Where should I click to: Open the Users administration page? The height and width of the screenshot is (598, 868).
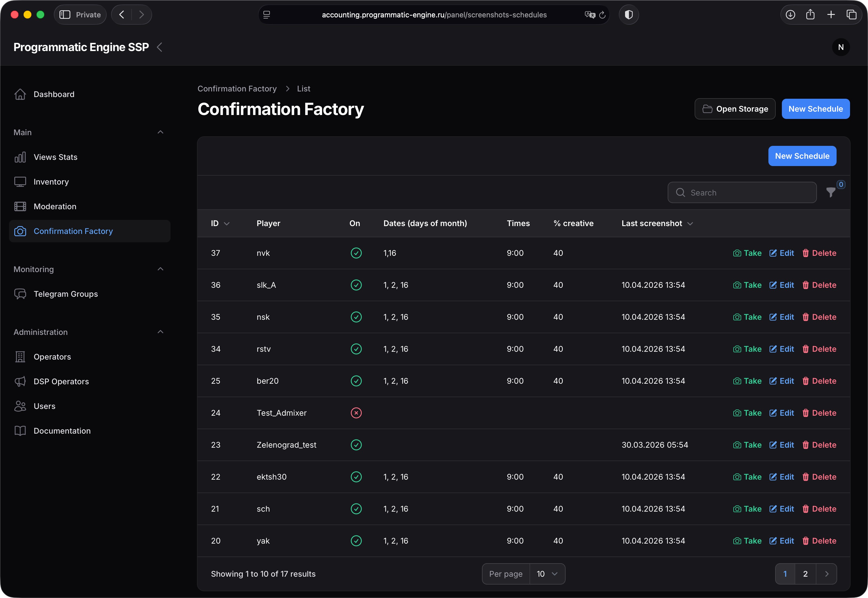(x=44, y=406)
